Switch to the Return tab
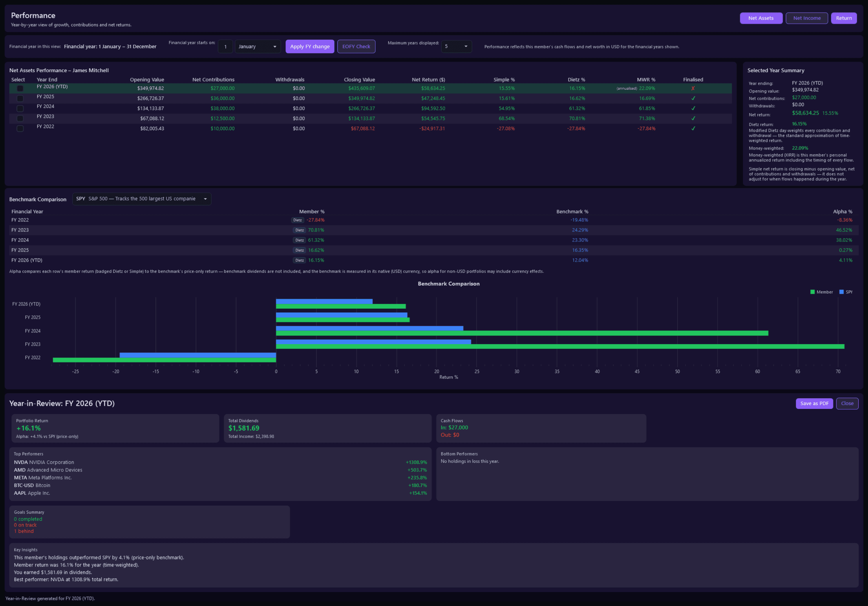This screenshot has height=606, width=868. point(843,18)
